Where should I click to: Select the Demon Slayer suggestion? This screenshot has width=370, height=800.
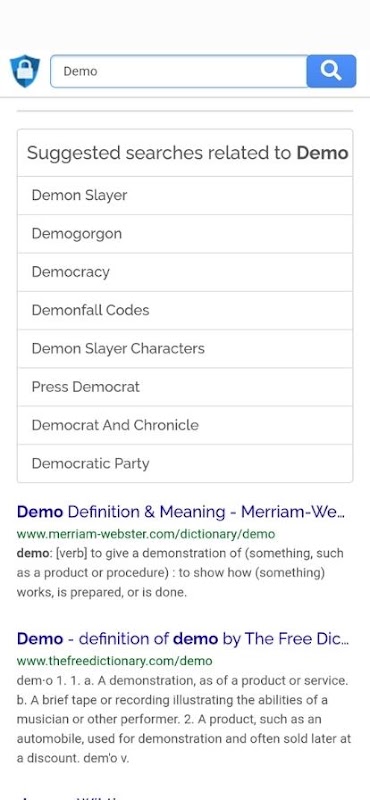[x=185, y=195]
